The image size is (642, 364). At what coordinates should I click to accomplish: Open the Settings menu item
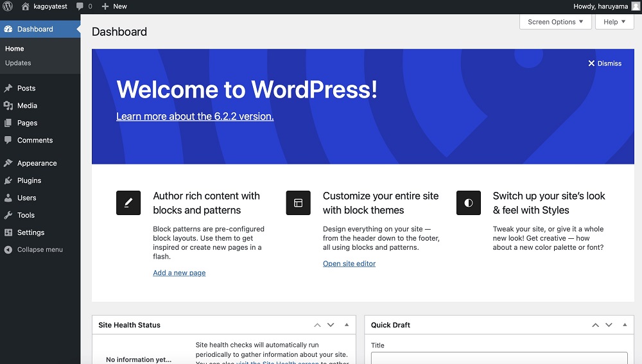[x=30, y=233]
